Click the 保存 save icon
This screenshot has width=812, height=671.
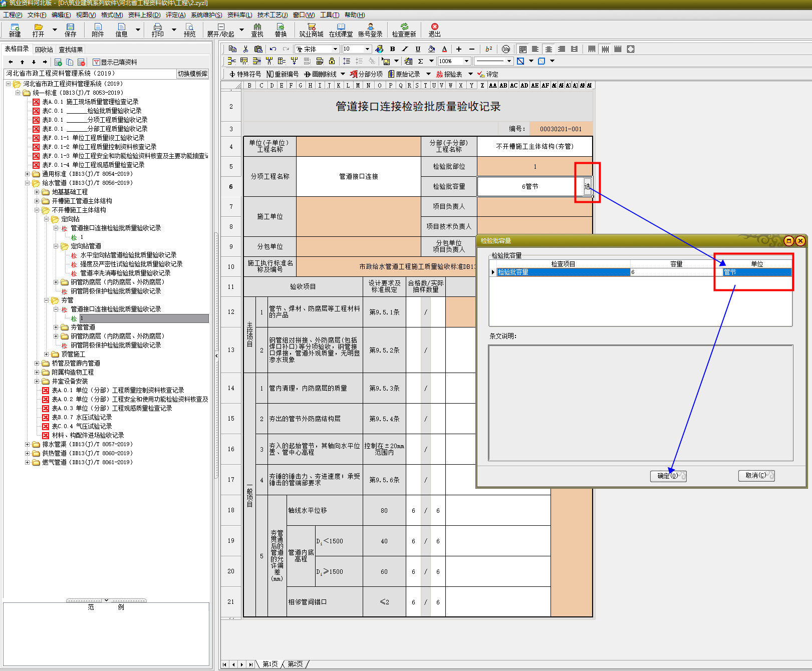coord(71,30)
